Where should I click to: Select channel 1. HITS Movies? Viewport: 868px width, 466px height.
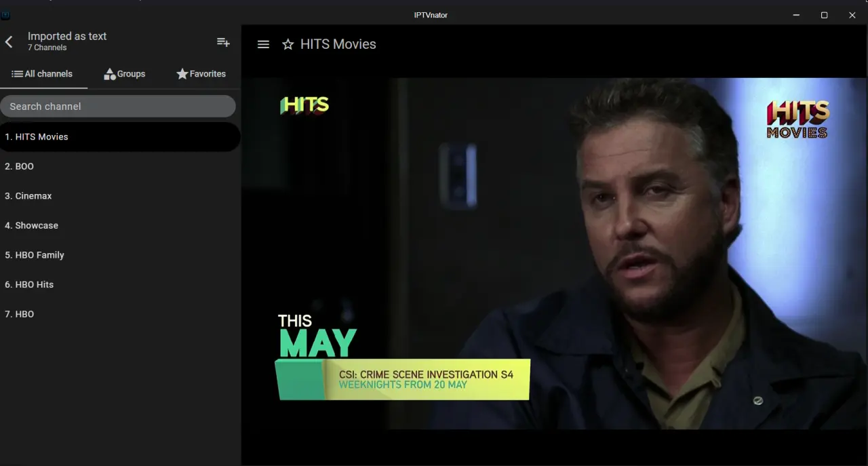tap(120, 136)
